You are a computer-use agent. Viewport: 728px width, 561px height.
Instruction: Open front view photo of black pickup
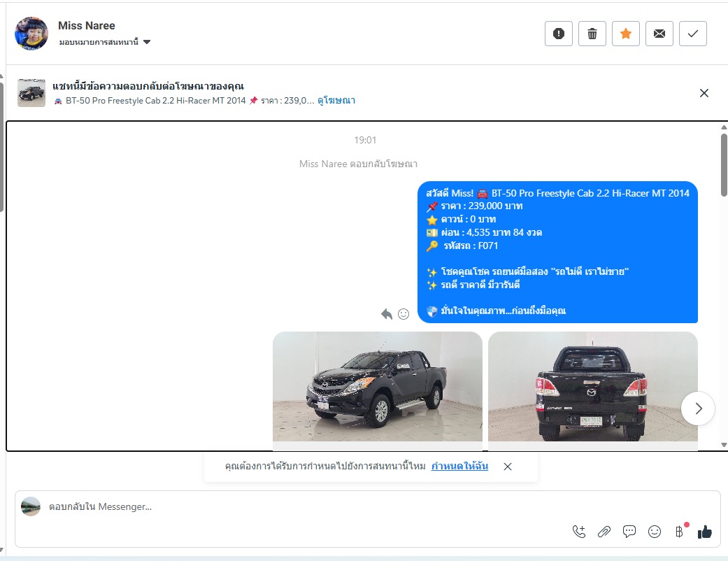[378, 386]
